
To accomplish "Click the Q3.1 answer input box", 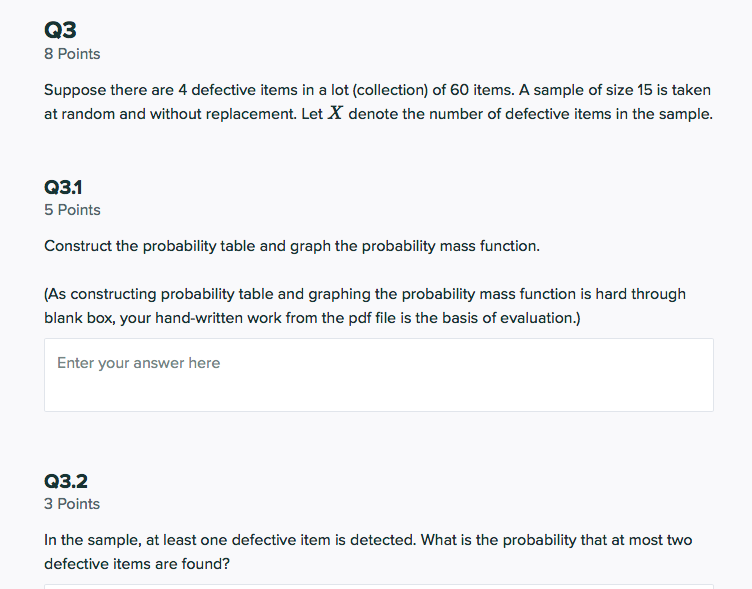I will coord(379,375).
